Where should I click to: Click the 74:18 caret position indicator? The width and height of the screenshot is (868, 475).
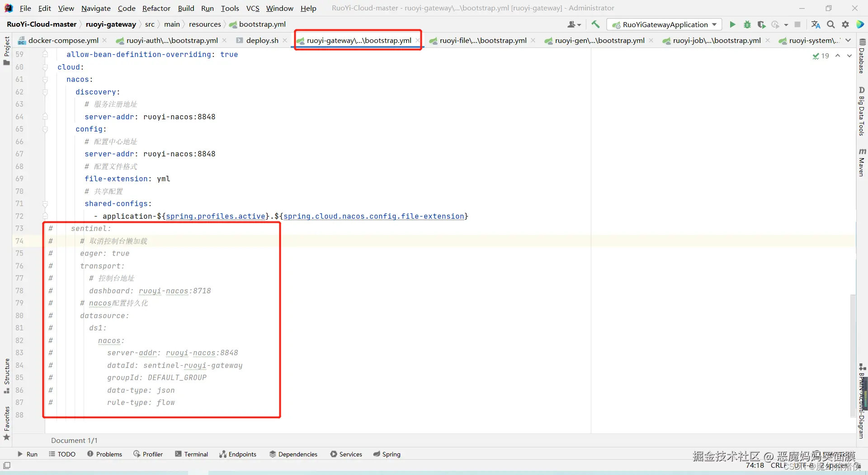pos(755,466)
